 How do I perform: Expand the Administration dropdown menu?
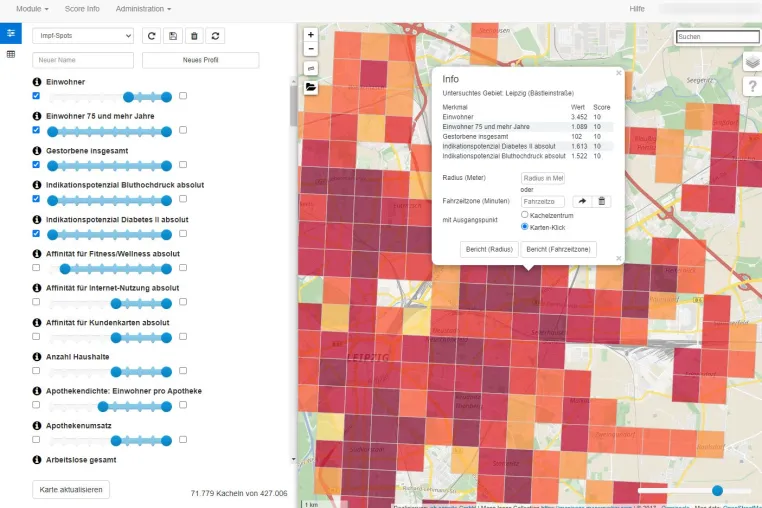(143, 9)
